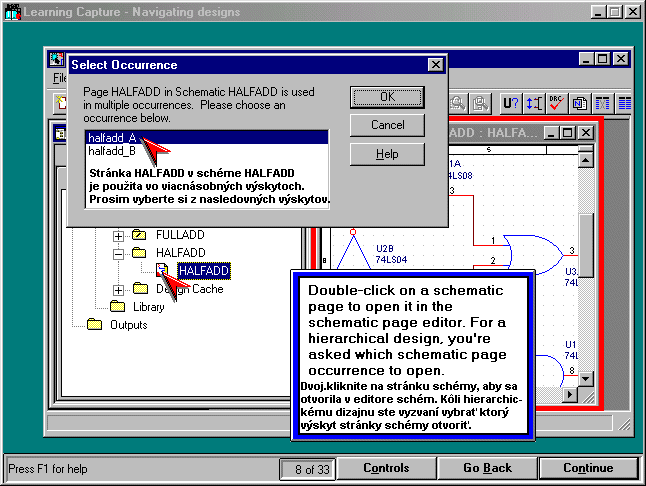Expand the FULLADD tree node

point(118,235)
